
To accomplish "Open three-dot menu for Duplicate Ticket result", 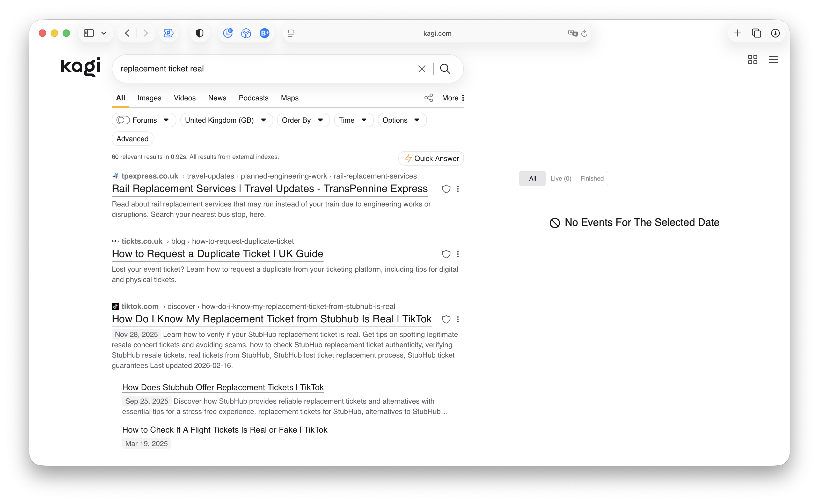I will point(458,254).
